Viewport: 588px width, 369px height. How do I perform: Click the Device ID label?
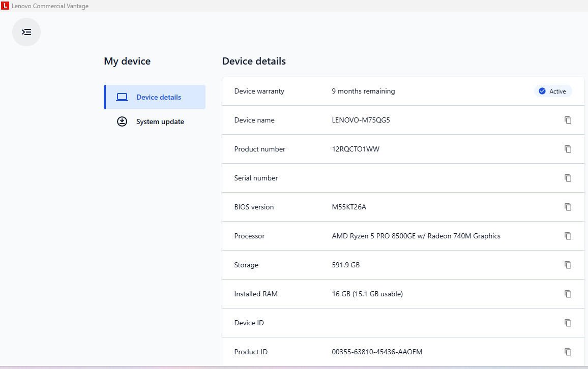tap(249, 323)
